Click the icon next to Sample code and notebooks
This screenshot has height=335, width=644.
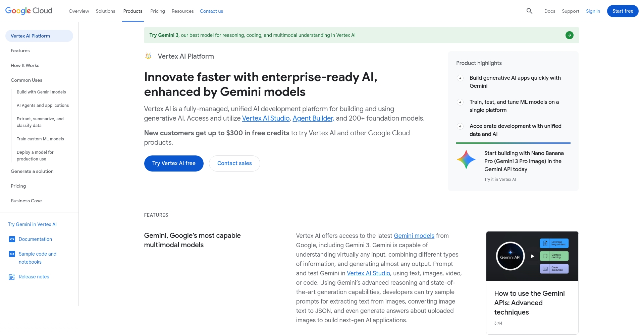point(12,254)
